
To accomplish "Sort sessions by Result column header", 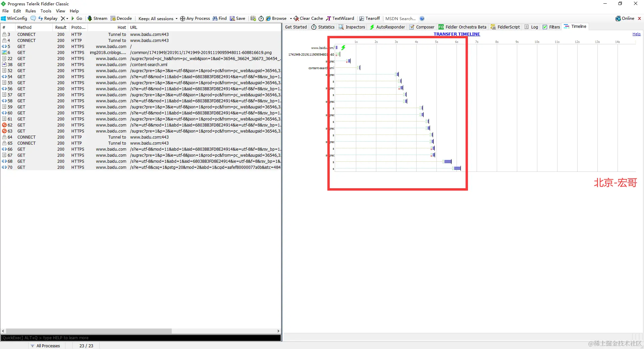I will (x=61, y=28).
